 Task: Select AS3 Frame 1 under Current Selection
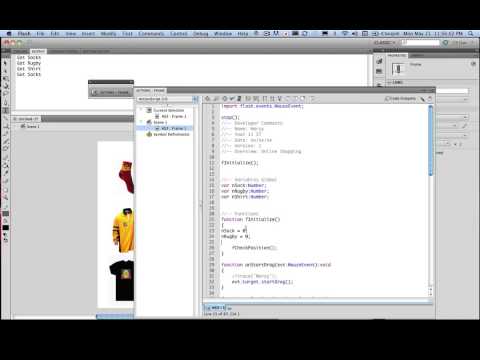pyautogui.click(x=171, y=116)
